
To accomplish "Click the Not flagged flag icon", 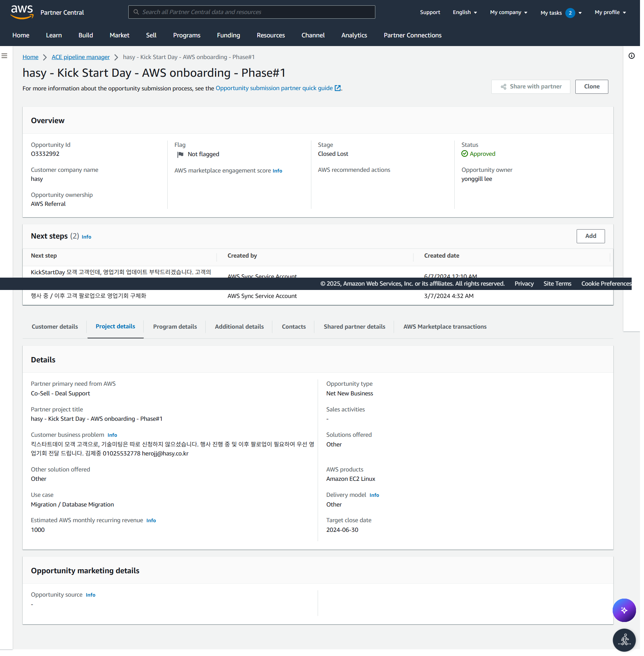I will click(180, 154).
